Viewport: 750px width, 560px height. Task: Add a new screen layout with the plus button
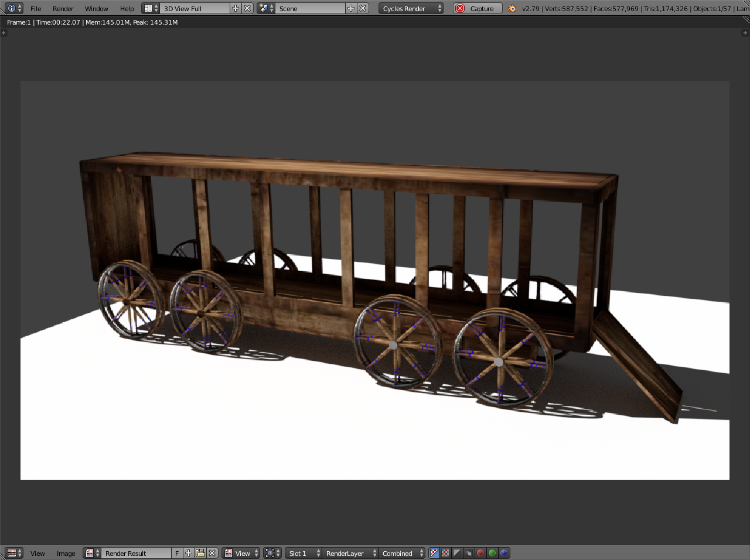(x=235, y=8)
